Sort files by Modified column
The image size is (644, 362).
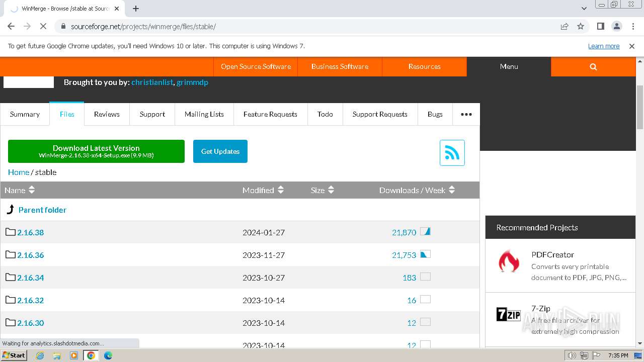tap(263, 190)
